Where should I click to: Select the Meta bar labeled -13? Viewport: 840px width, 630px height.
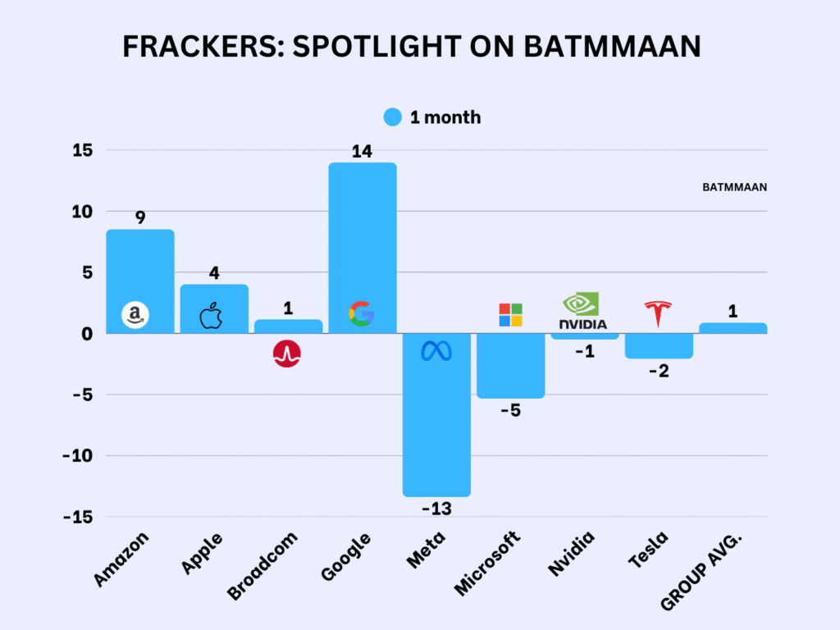(436, 427)
